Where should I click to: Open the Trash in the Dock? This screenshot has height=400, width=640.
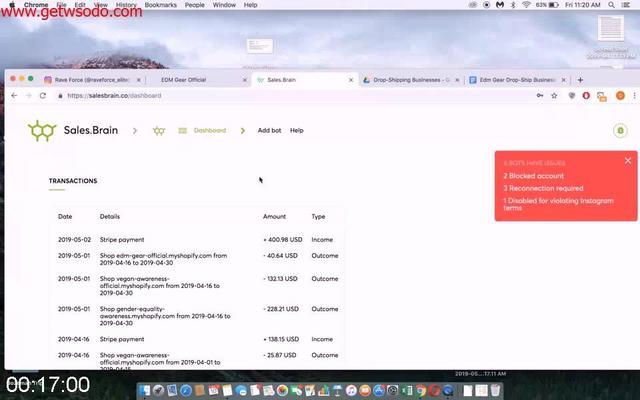point(495,391)
